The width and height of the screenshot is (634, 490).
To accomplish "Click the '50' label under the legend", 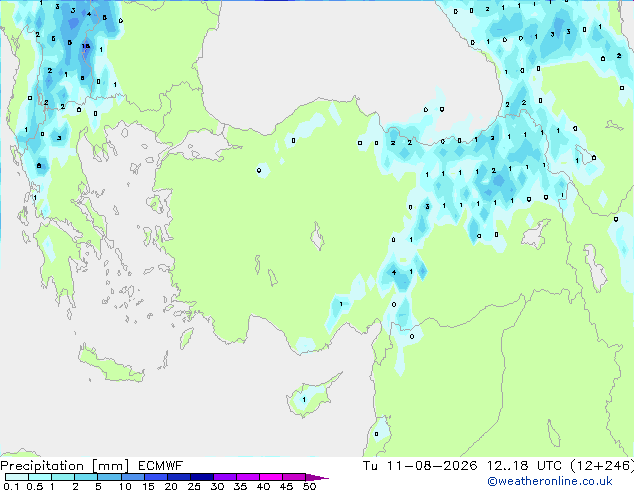I will coord(310,486).
